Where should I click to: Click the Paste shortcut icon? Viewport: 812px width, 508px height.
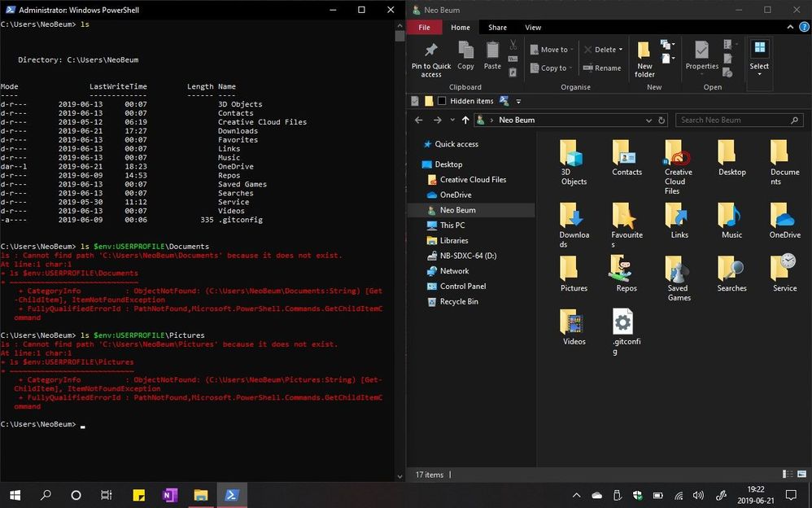tap(513, 72)
